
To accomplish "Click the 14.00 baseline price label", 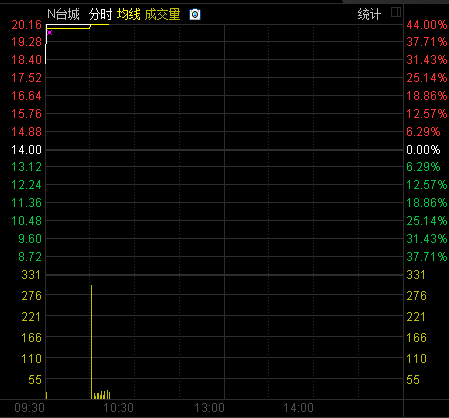I will (x=27, y=150).
